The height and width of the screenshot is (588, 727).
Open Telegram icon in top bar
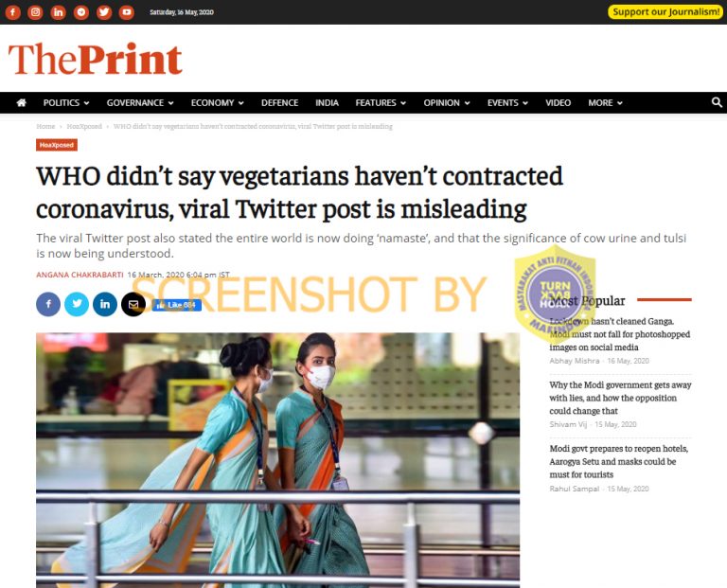[x=81, y=12]
